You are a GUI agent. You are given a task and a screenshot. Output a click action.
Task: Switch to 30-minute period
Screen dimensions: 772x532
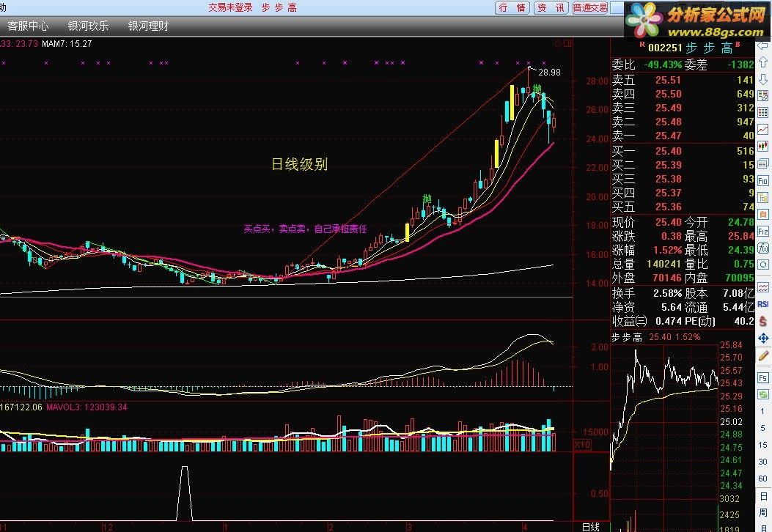pos(762,462)
